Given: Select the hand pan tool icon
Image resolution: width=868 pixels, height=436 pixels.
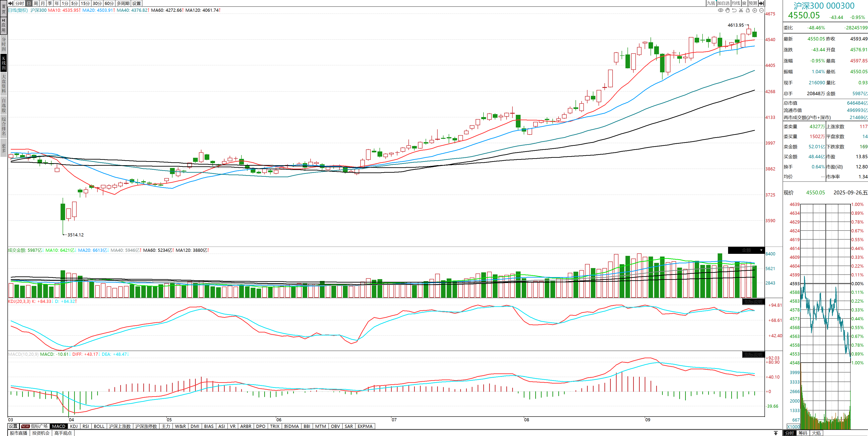Looking at the screenshot, I should click(727, 10).
